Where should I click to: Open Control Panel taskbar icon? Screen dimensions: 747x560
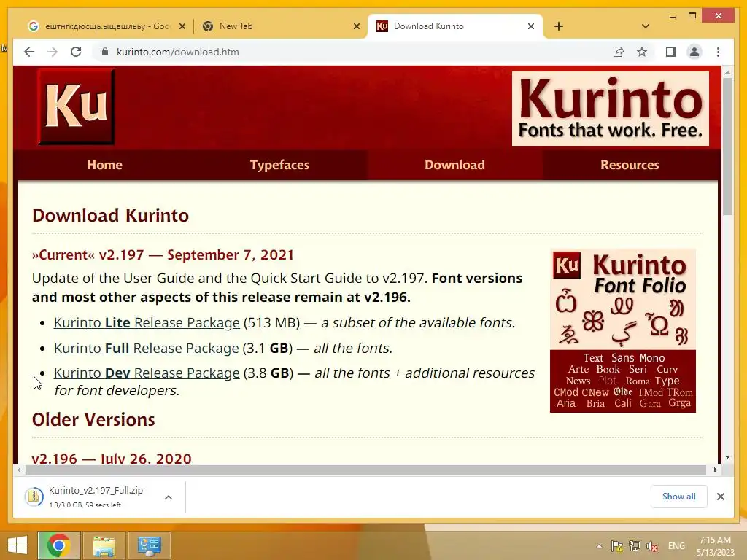[149, 545]
